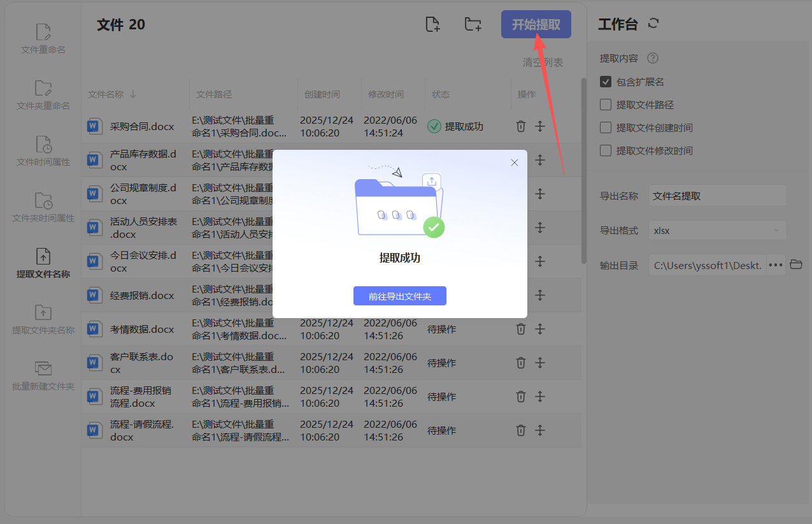
Task: Open 批量新建文件夹 in the sidebar
Action: point(43,375)
